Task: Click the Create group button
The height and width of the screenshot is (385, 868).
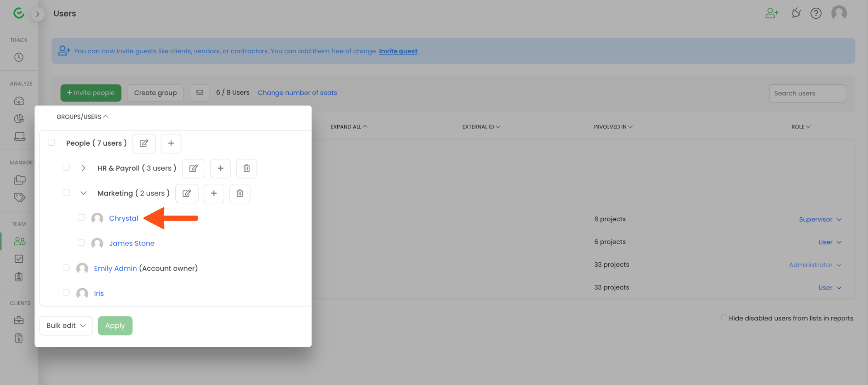Action: click(x=155, y=93)
